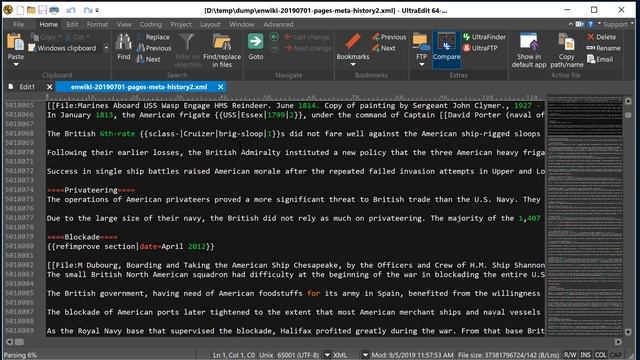Switch to the Edit1 document tab
The width and height of the screenshot is (640, 360).
27,87
